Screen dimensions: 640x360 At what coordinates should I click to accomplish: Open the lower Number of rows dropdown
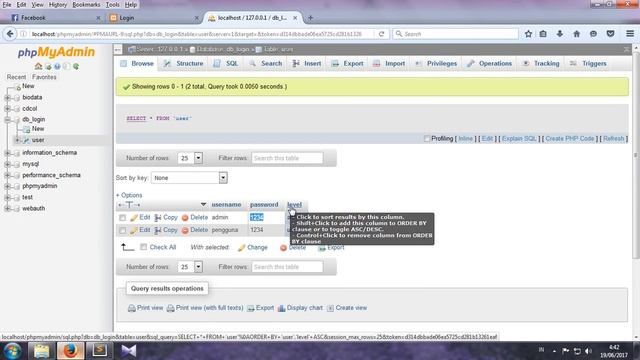click(x=190, y=267)
